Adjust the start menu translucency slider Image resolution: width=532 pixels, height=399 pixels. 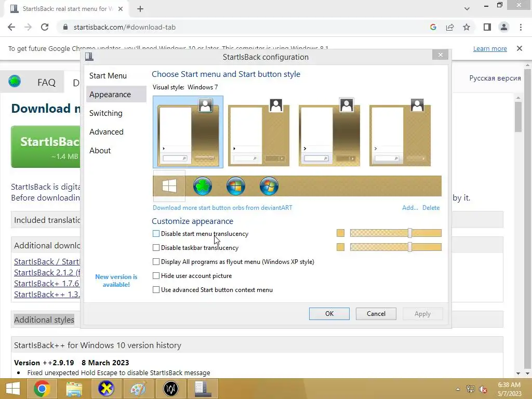tap(410, 233)
